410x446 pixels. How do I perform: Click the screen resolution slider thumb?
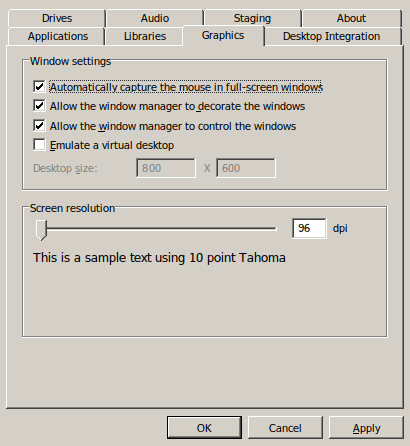41,230
